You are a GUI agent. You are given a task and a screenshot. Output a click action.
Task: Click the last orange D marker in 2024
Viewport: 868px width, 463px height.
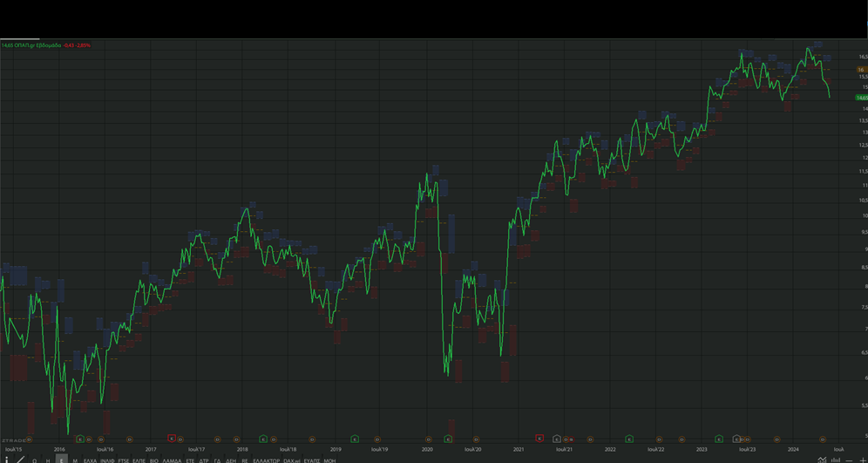pos(823,439)
